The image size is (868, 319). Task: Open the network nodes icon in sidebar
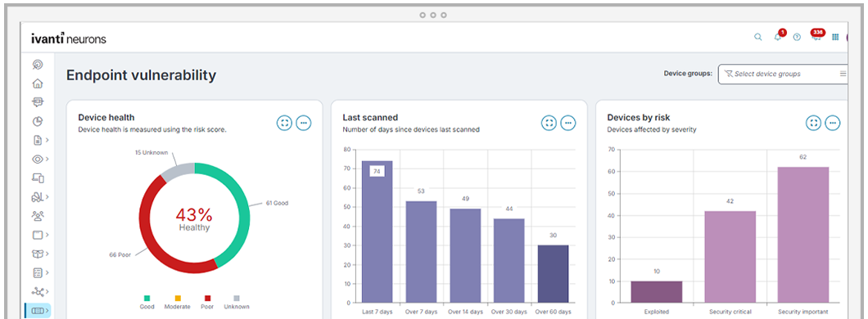coord(38,291)
